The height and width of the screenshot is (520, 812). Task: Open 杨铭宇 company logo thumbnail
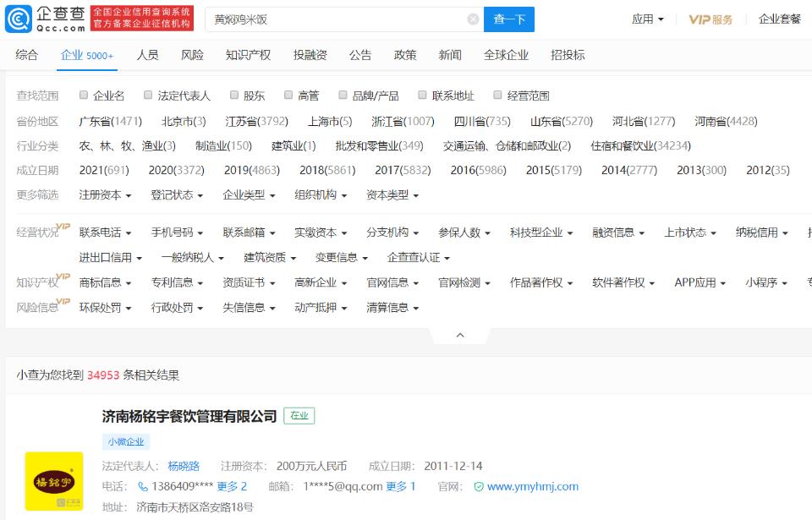click(x=54, y=481)
